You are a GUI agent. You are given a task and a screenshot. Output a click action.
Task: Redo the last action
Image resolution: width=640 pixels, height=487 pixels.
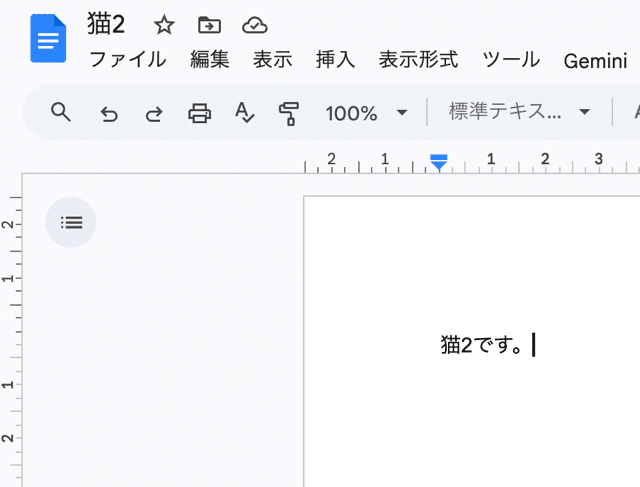point(154,113)
